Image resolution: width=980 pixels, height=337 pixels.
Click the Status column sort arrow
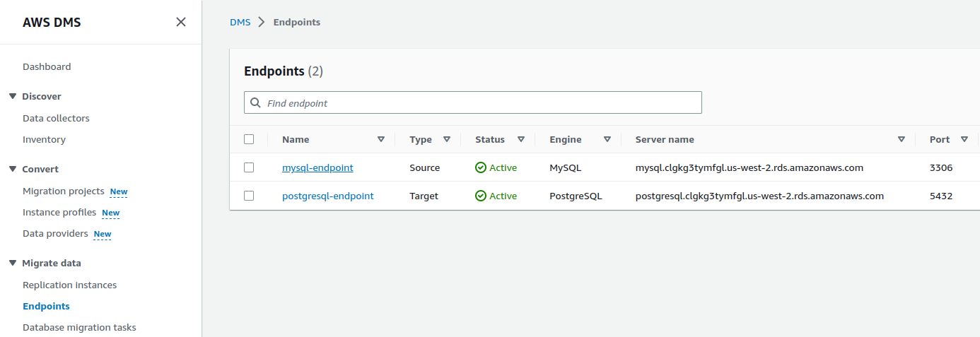[x=521, y=139]
